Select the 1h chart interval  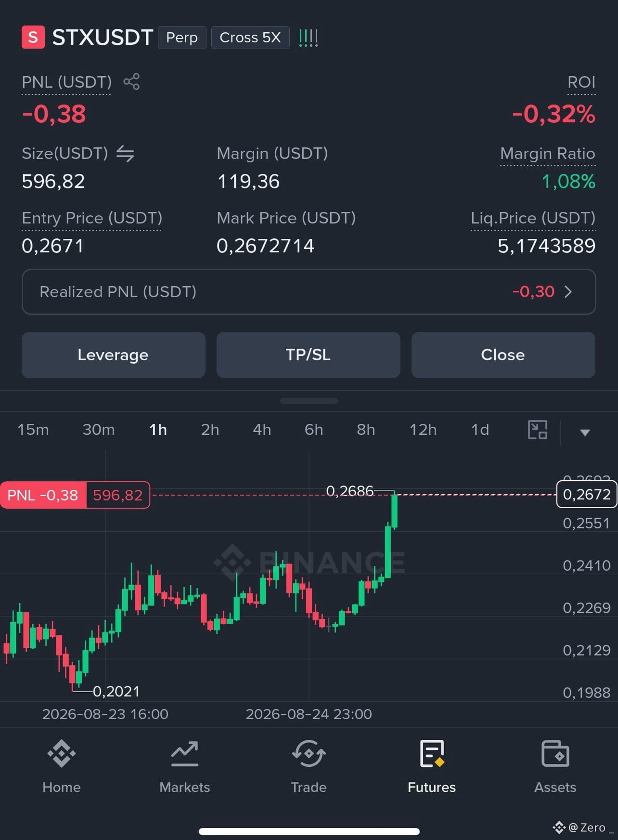click(158, 430)
